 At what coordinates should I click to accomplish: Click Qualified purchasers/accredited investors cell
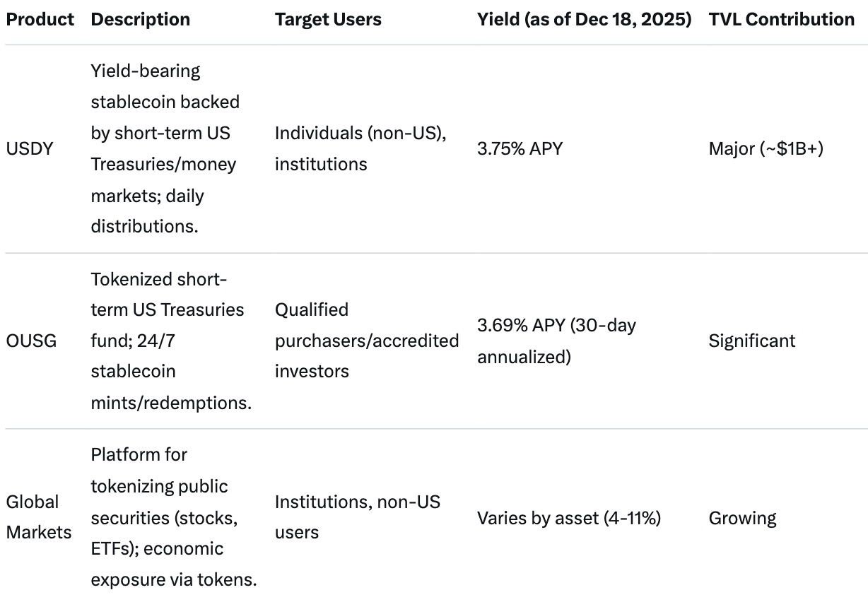click(x=366, y=341)
